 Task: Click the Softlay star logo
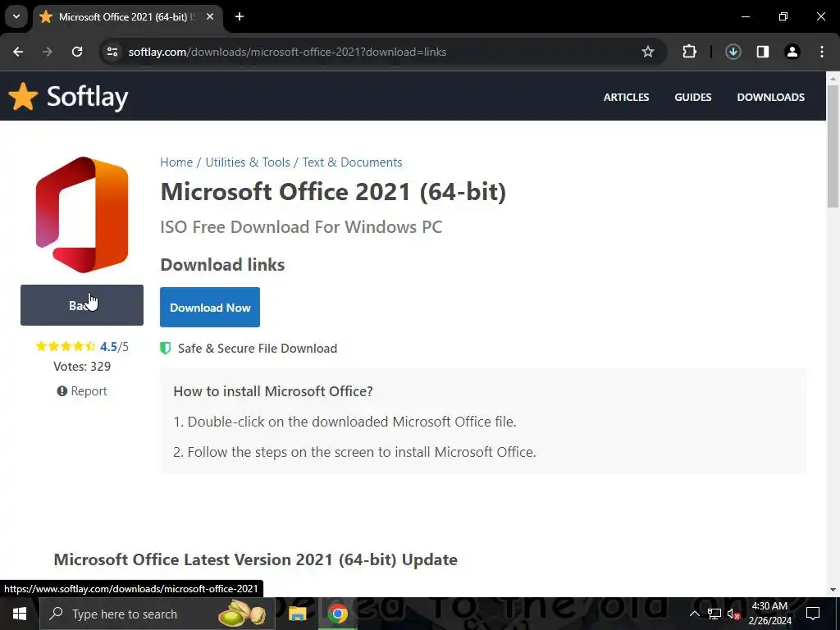coord(23,97)
